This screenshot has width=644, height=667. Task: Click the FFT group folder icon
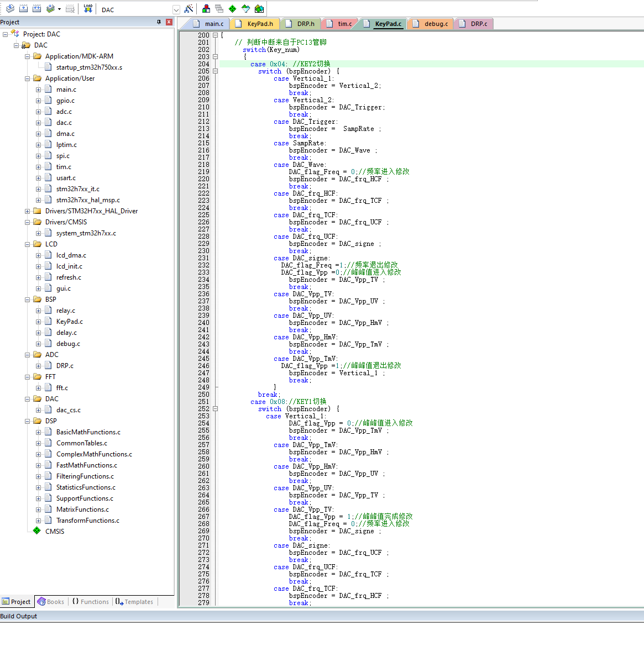pyautogui.click(x=37, y=377)
